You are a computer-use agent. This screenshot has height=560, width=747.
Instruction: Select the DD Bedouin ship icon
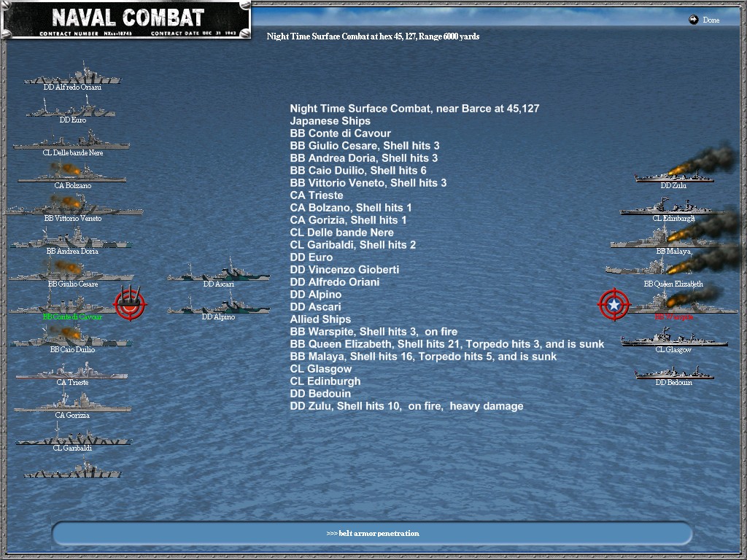point(673,372)
